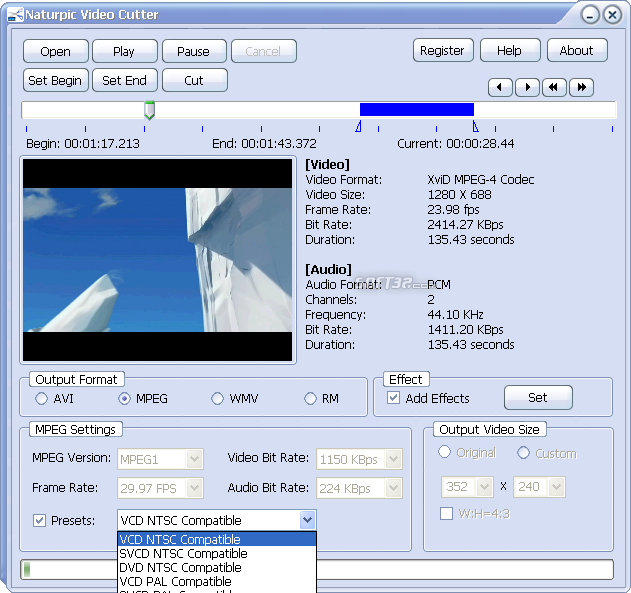631x593 pixels.
Task: Open the MPEG Version dropdown
Action: click(x=194, y=459)
